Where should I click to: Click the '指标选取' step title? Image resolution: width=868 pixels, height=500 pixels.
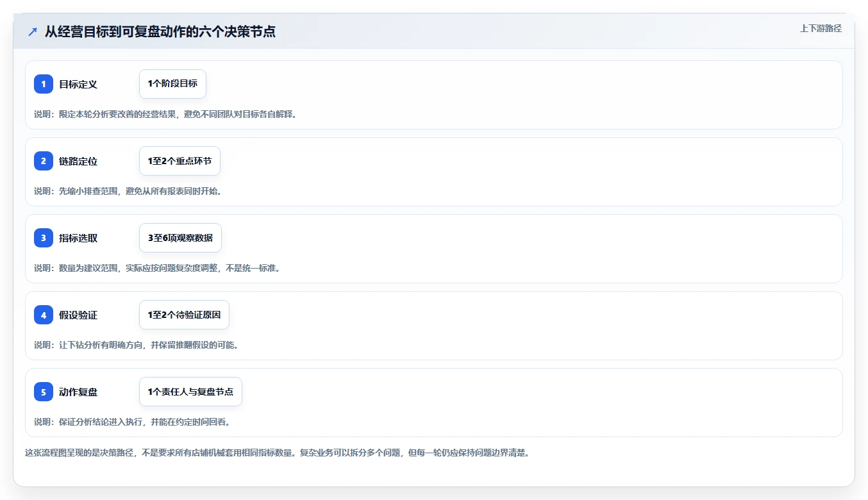[78, 238]
